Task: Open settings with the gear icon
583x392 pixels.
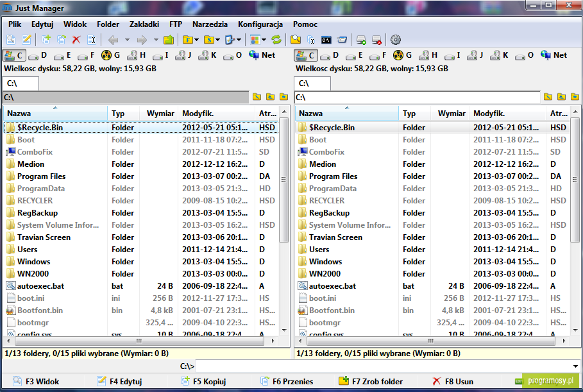Action: [x=396, y=39]
